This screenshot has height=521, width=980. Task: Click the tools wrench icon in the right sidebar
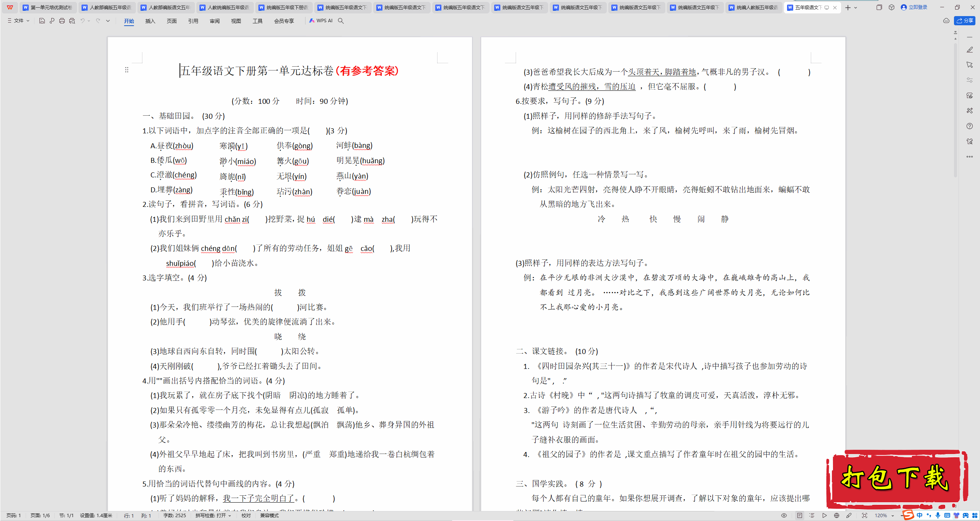coord(970,111)
